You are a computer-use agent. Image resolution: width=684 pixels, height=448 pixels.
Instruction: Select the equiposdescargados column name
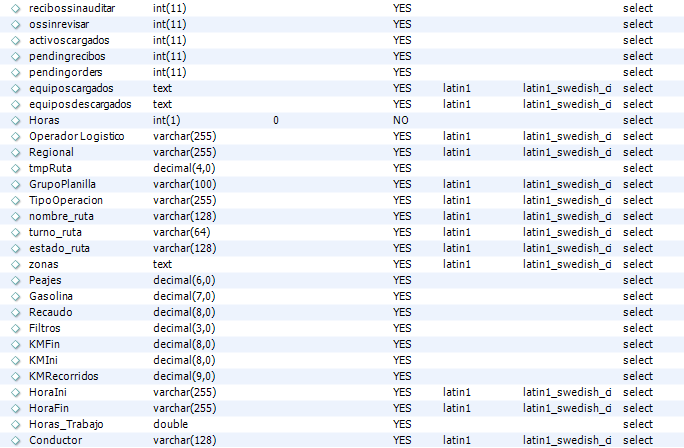pos(80,104)
